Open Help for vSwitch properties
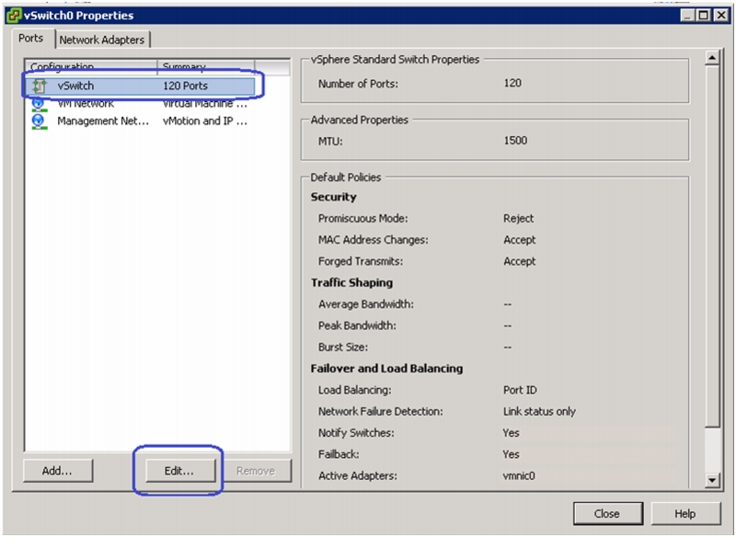Image resolution: width=736 pixels, height=560 pixels. tap(685, 514)
